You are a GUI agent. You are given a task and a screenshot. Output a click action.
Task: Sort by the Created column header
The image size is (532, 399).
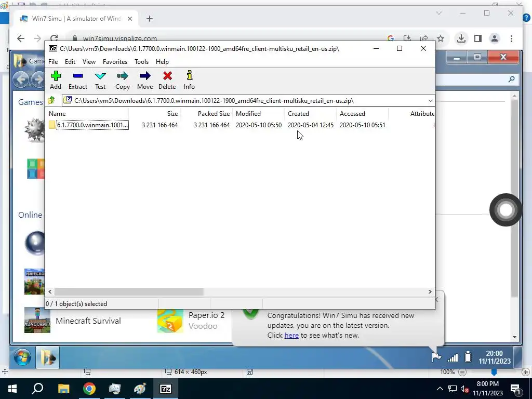coord(311,114)
